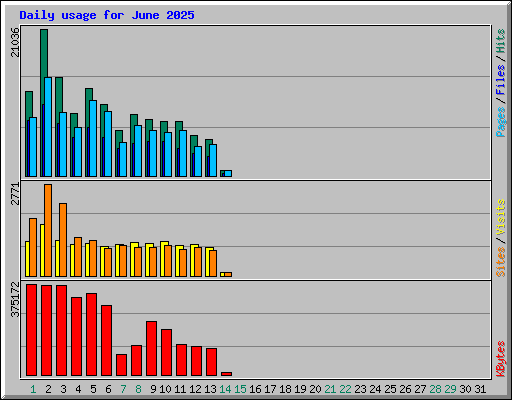
Task: Click the green Hits bar for day 12
Action: (x=194, y=141)
